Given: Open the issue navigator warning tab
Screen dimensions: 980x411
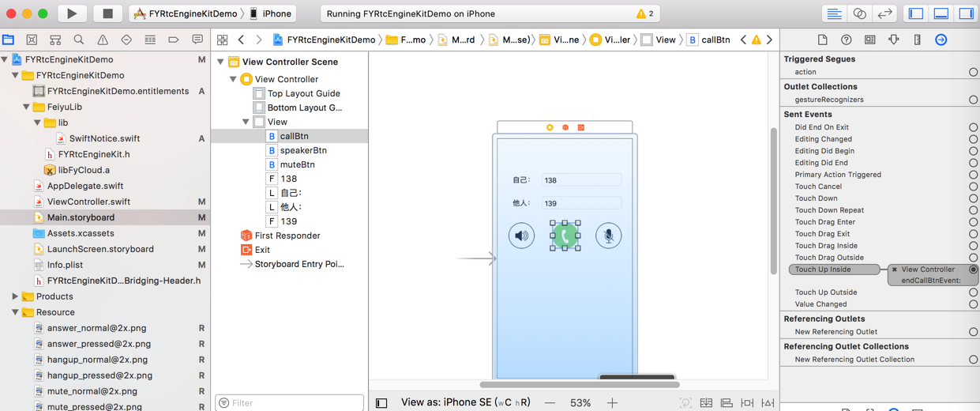Looking at the screenshot, I should (x=103, y=40).
